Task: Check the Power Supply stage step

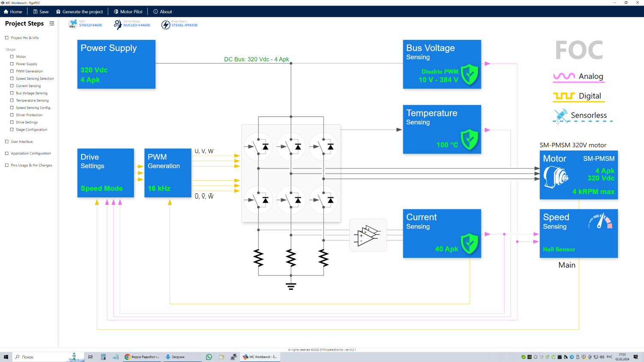Action: pyautogui.click(x=12, y=64)
